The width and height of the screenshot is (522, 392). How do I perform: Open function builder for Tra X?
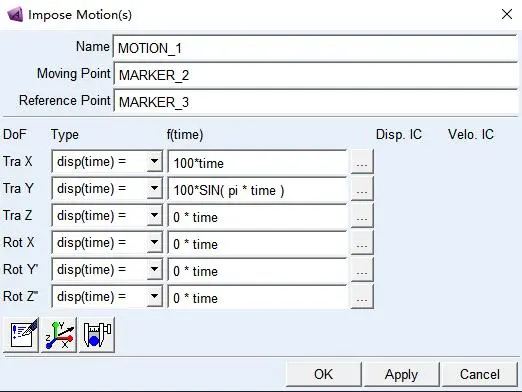click(x=362, y=162)
